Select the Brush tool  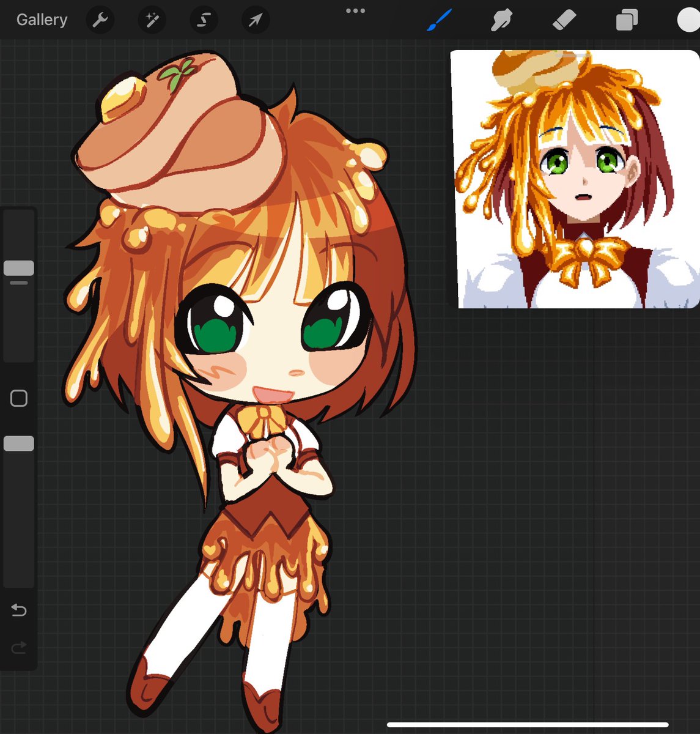click(x=439, y=20)
